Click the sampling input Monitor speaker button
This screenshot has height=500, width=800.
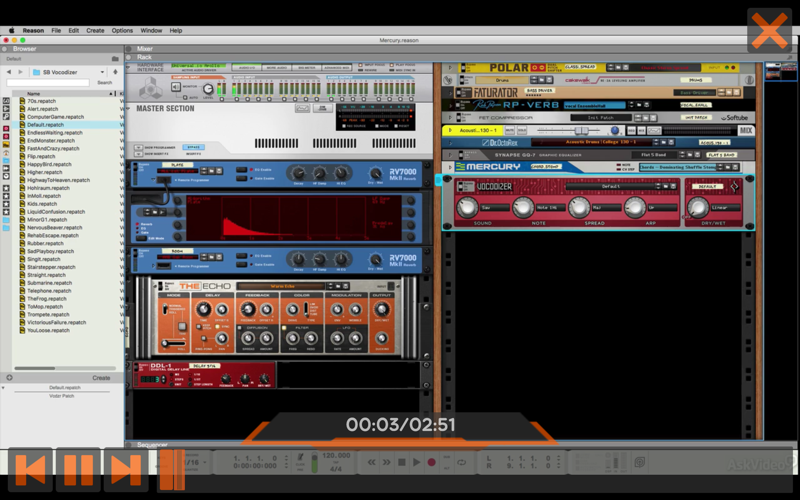[x=176, y=87]
